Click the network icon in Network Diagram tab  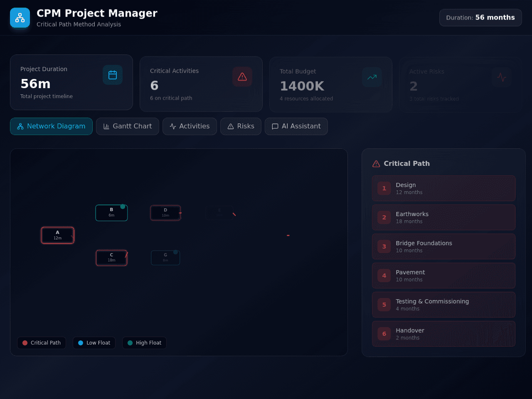20,126
